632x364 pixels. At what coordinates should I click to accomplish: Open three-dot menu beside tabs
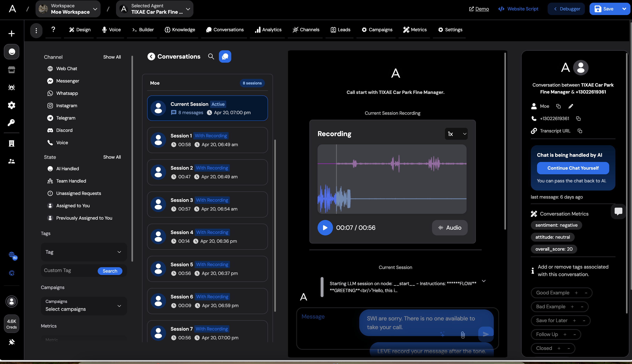36,30
